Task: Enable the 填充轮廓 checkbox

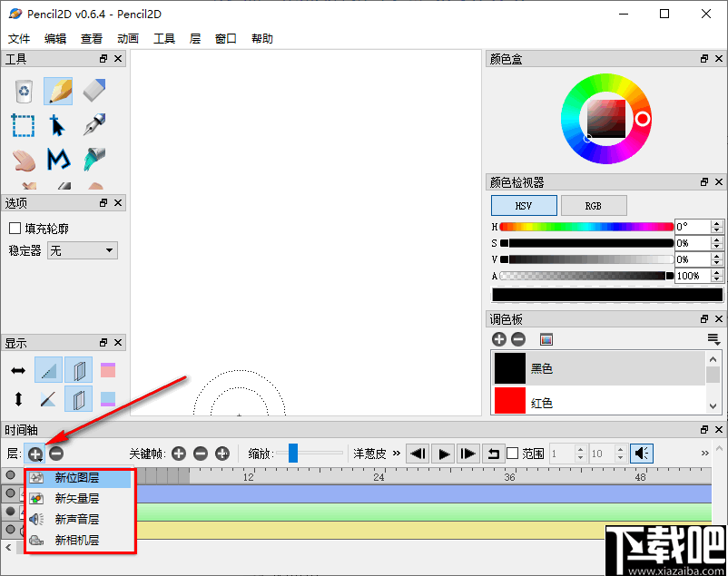Action: 15,228
